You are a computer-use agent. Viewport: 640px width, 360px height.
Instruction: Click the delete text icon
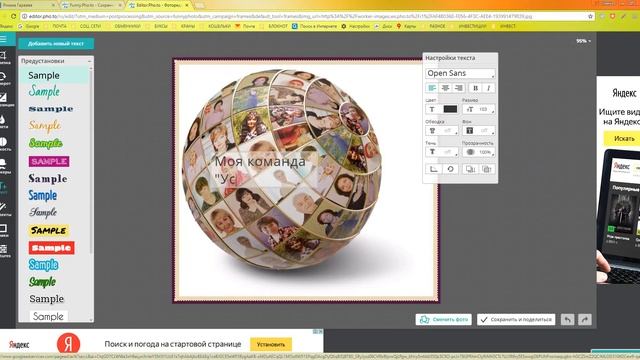(487, 169)
